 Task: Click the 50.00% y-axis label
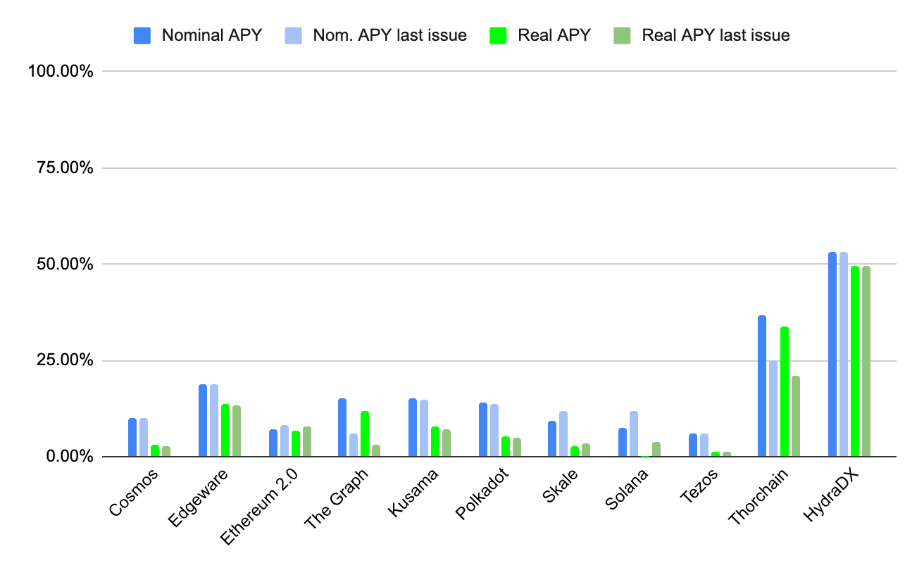(x=65, y=264)
